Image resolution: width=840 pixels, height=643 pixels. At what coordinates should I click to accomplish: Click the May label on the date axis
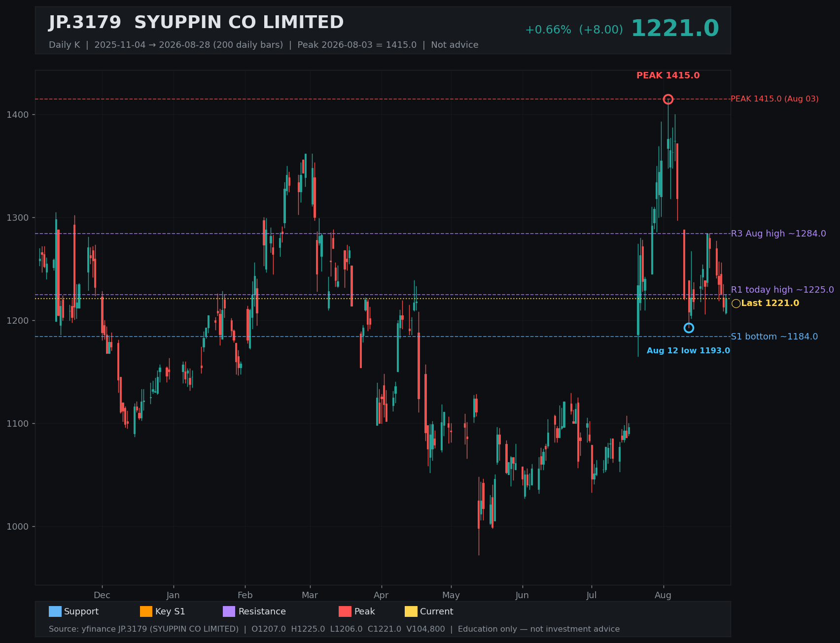click(451, 595)
